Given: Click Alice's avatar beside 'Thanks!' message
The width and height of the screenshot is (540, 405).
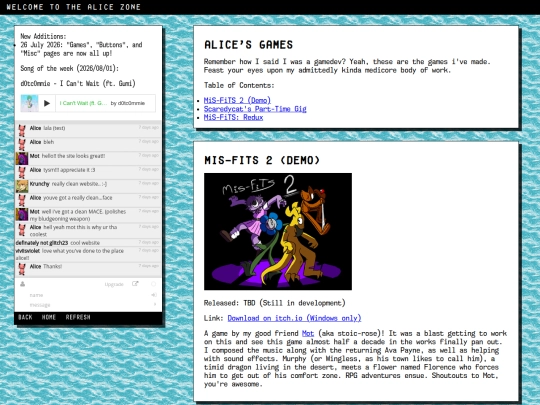Looking at the screenshot, I should [x=22, y=269].
